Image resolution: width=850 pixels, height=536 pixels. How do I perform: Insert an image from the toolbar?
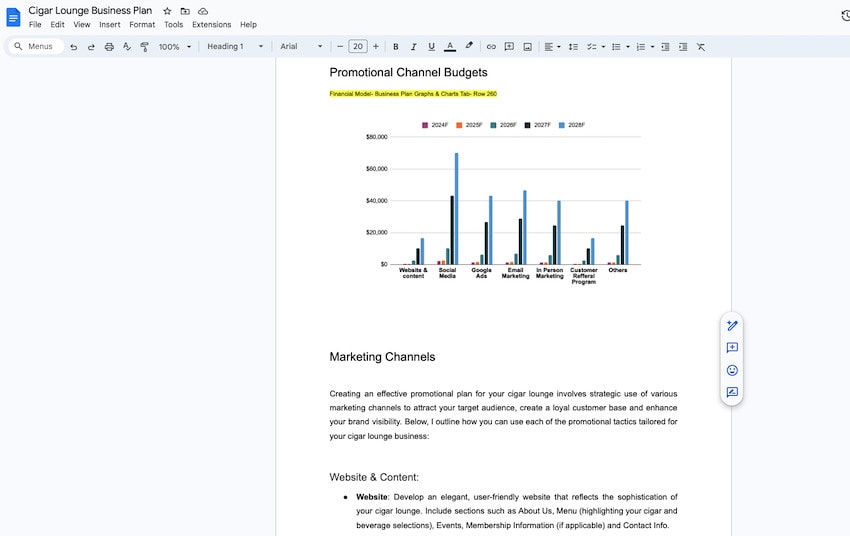coord(527,47)
